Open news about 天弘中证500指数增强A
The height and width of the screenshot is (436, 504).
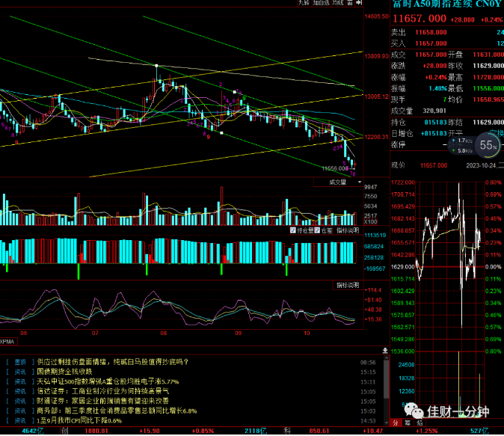[108, 381]
